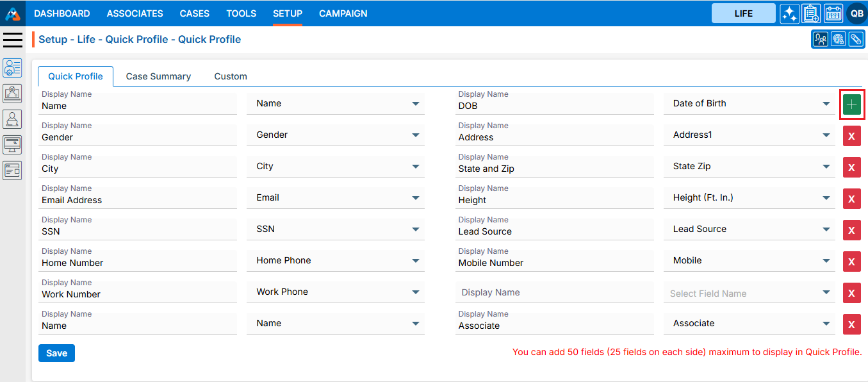This screenshot has width=868, height=382.
Task: Open the hamburger menu icon
Action: [x=13, y=40]
